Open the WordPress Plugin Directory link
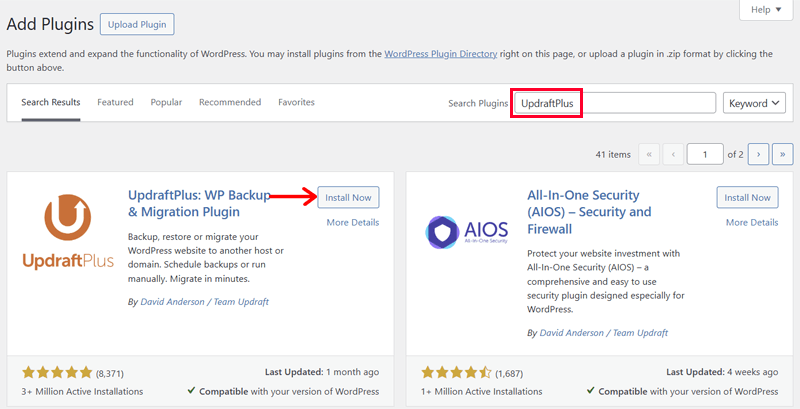 (441, 54)
